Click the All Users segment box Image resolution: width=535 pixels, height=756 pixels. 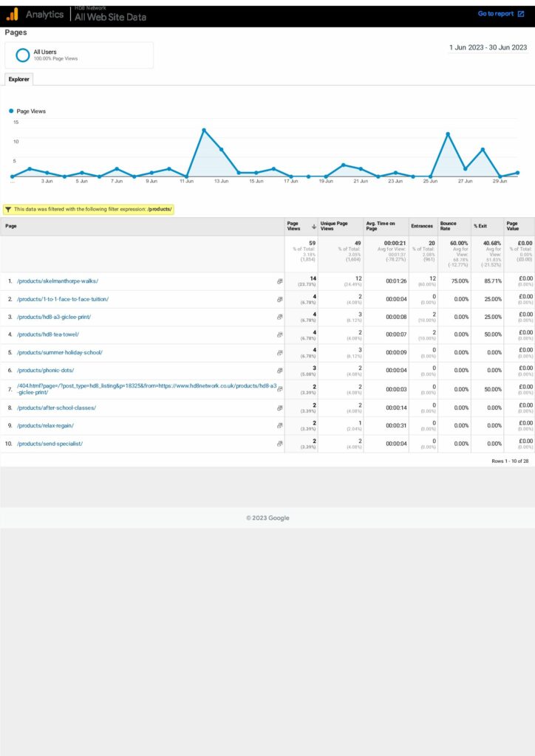tap(79, 55)
